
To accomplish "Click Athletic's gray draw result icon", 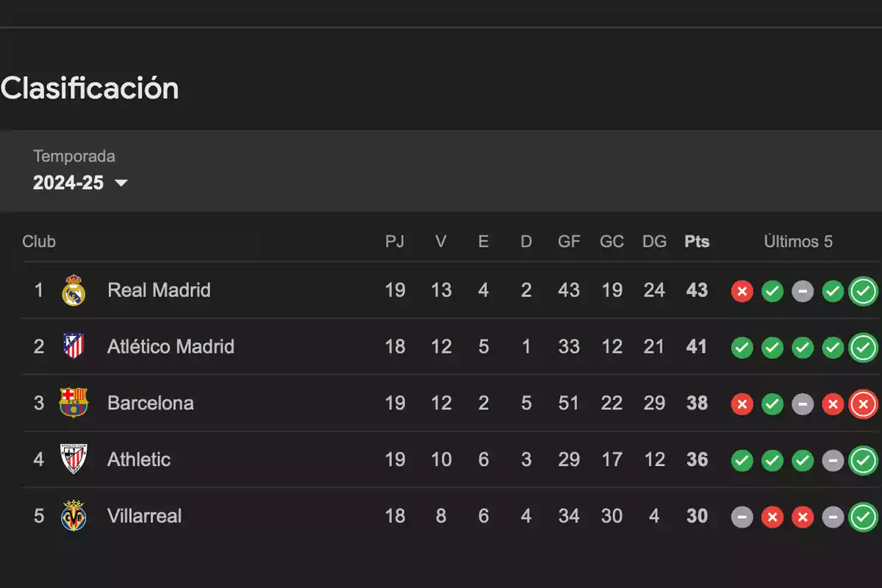I will click(x=833, y=460).
